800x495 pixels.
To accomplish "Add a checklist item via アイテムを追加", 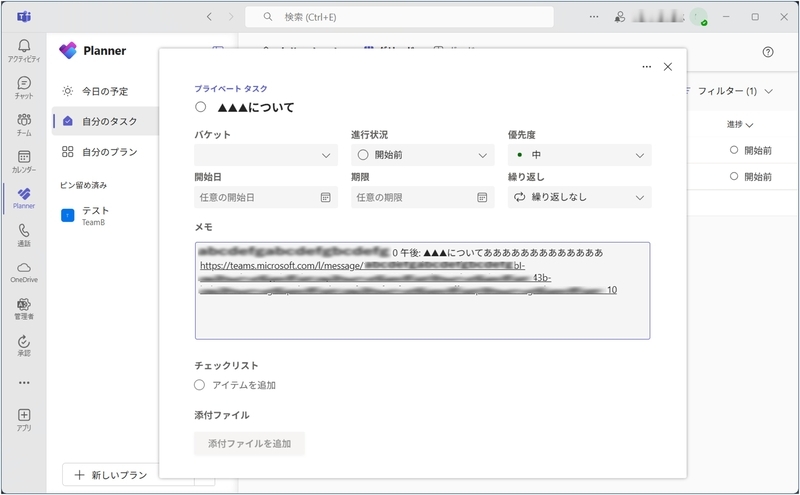I will (244, 385).
